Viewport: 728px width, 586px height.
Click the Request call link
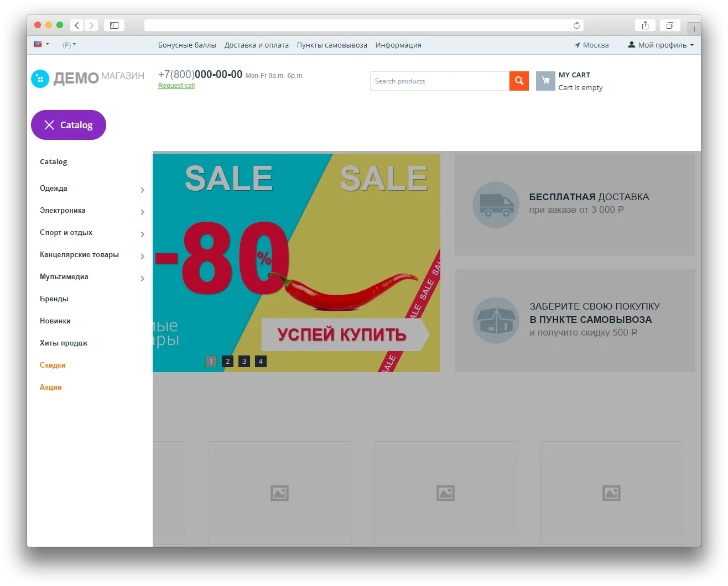[176, 86]
